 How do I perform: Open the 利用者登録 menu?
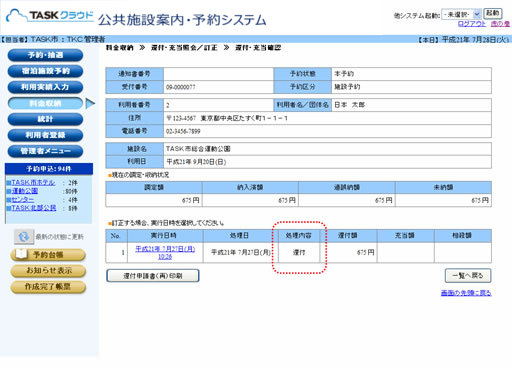[x=45, y=135]
